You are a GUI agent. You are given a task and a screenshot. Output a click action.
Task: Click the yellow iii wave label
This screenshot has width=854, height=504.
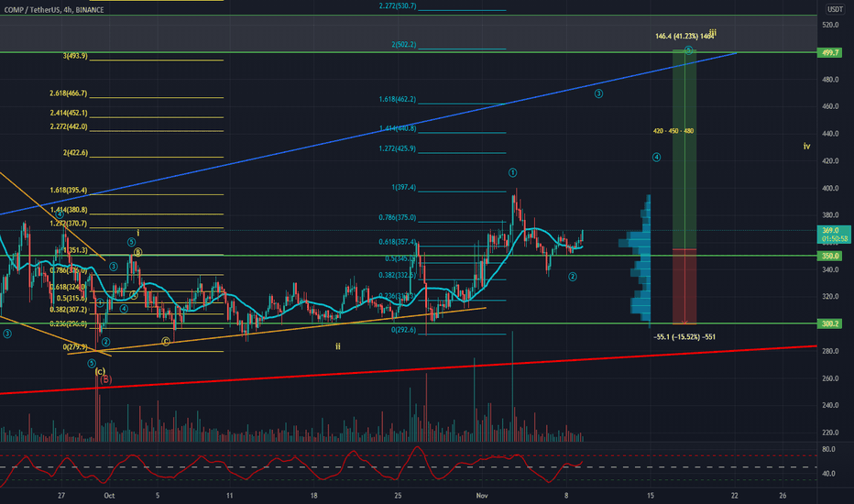pyautogui.click(x=712, y=33)
